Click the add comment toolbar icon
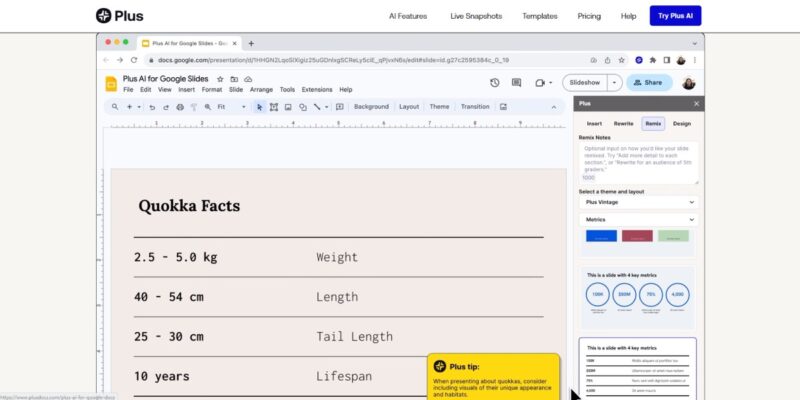Viewport: 800px width, 400px height. tap(340, 107)
